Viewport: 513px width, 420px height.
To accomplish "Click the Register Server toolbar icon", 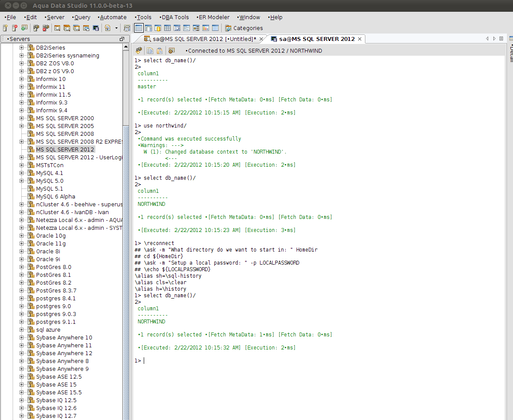I will click(x=5, y=28).
